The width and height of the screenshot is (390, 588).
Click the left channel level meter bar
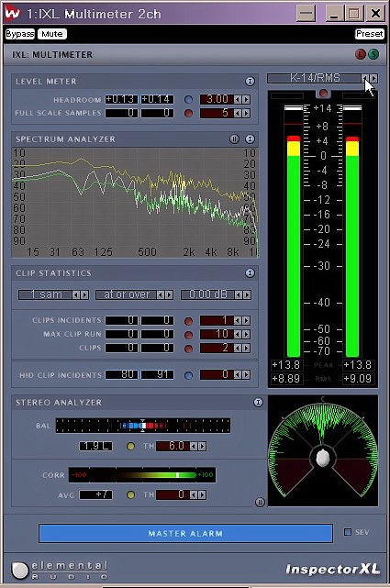(x=294, y=230)
